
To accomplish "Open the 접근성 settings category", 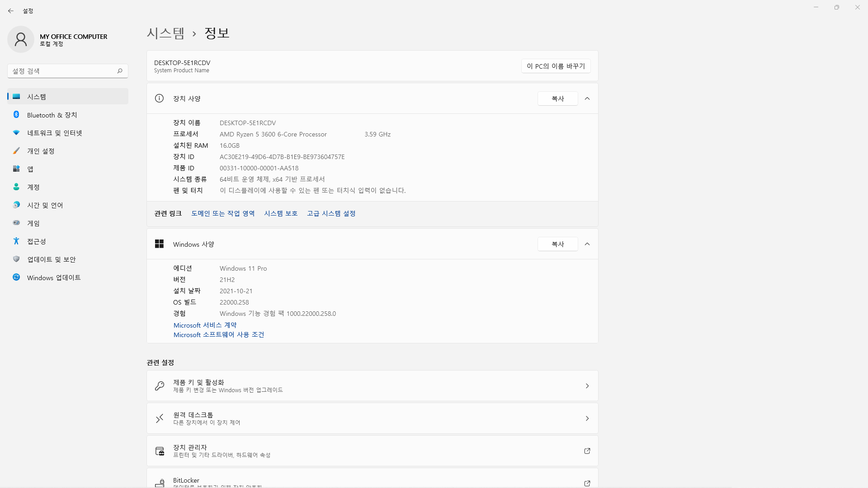I will (68, 241).
